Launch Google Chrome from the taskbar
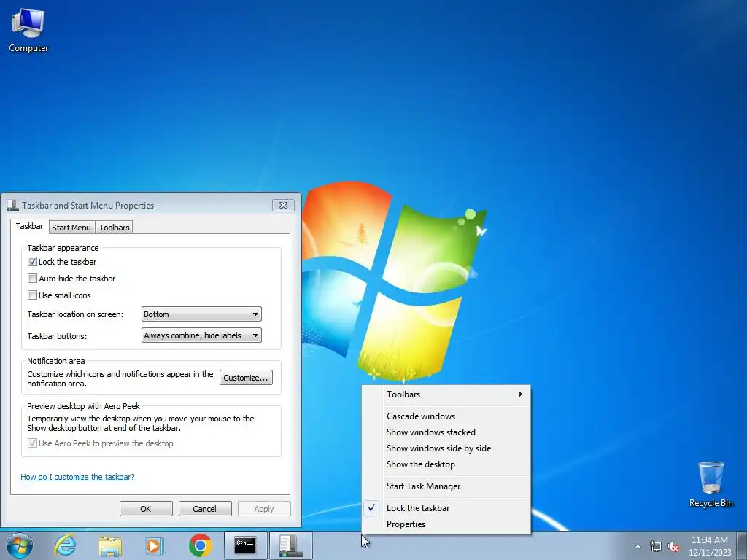747x560 pixels. coord(200,545)
